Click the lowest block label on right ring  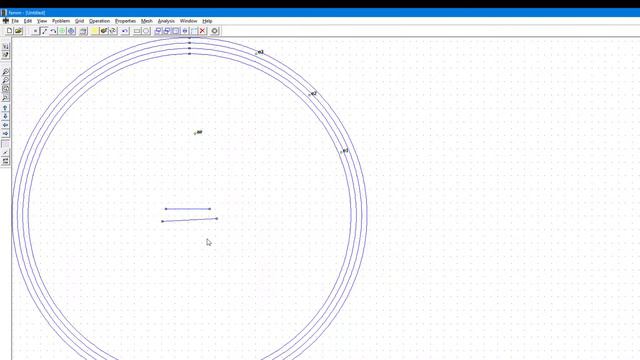point(344,151)
